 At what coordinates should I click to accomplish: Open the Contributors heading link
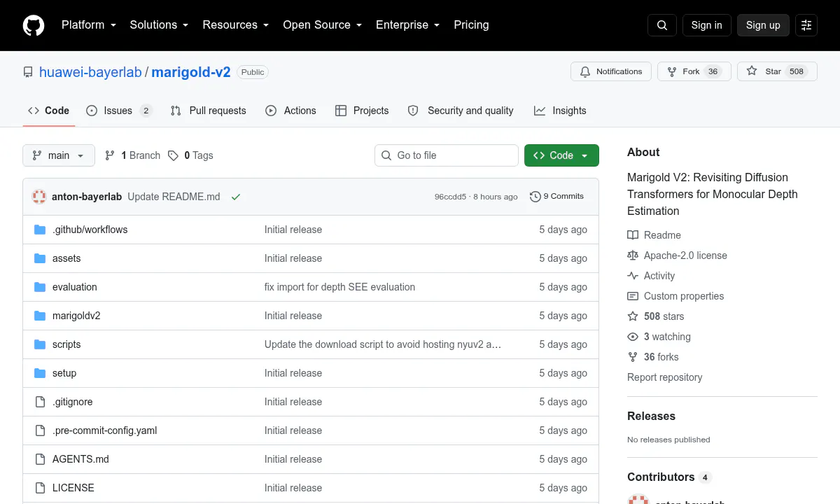668,477
